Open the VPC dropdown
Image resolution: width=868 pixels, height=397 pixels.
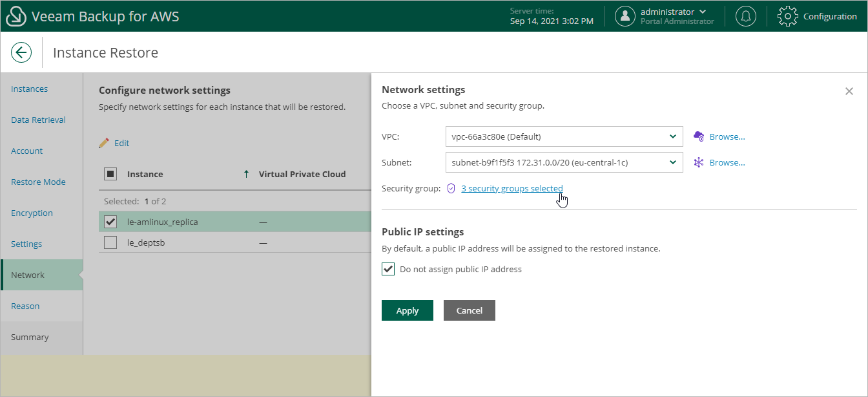[x=673, y=136]
